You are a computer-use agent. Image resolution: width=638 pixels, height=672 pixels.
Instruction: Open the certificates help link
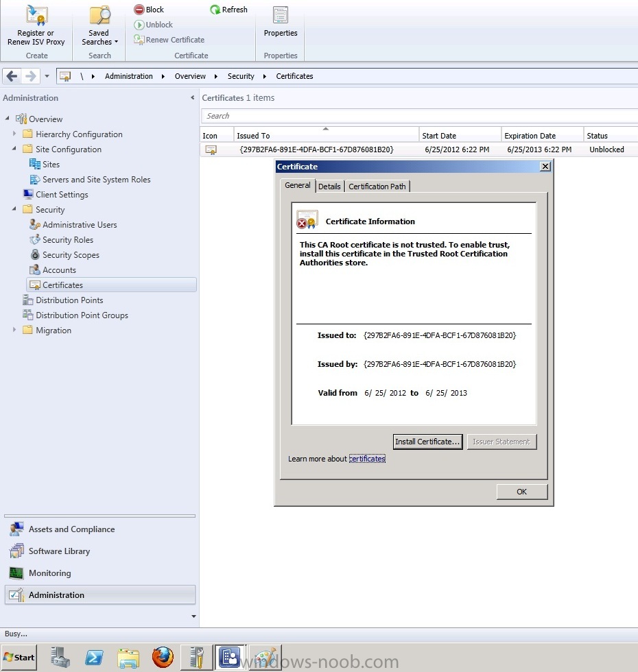click(x=367, y=459)
